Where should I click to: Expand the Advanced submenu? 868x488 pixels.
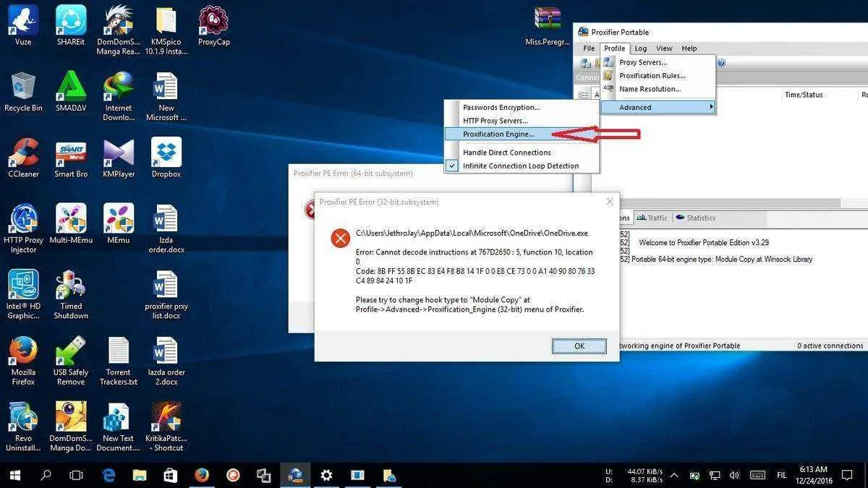coord(657,107)
